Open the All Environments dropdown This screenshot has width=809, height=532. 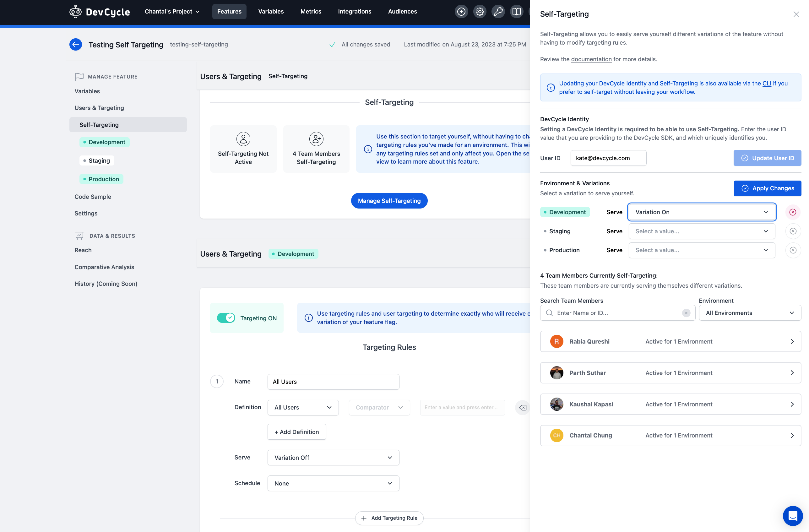tap(750, 313)
